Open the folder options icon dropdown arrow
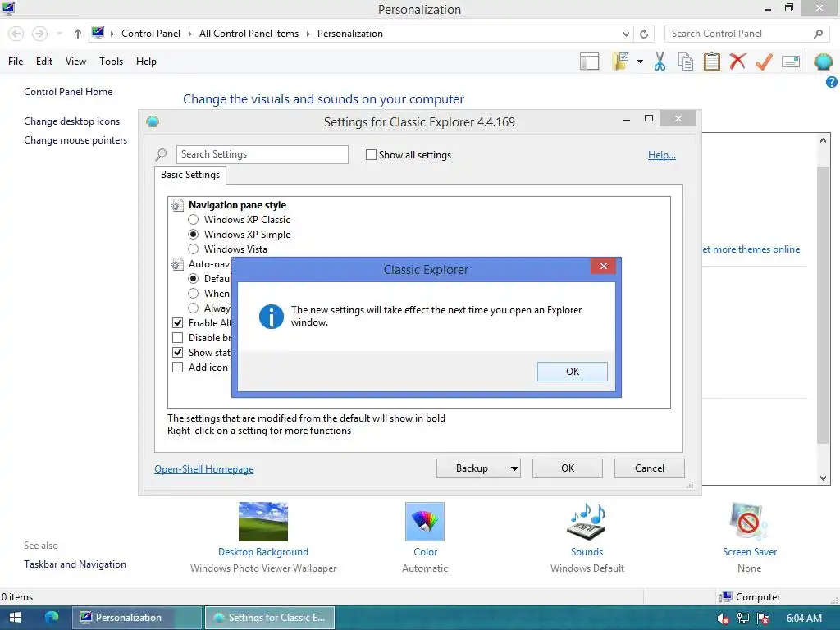The width and height of the screenshot is (840, 630). tap(640, 62)
